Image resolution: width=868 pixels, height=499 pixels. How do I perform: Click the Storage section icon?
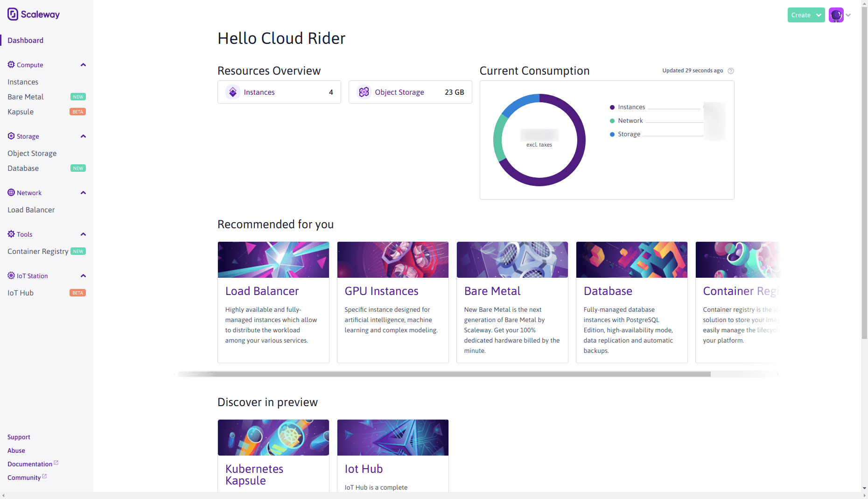tap(11, 136)
